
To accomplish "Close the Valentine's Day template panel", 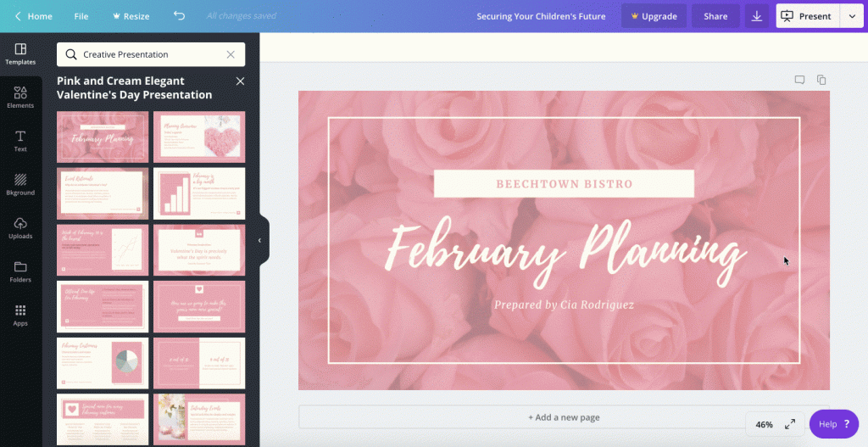I will [x=240, y=81].
